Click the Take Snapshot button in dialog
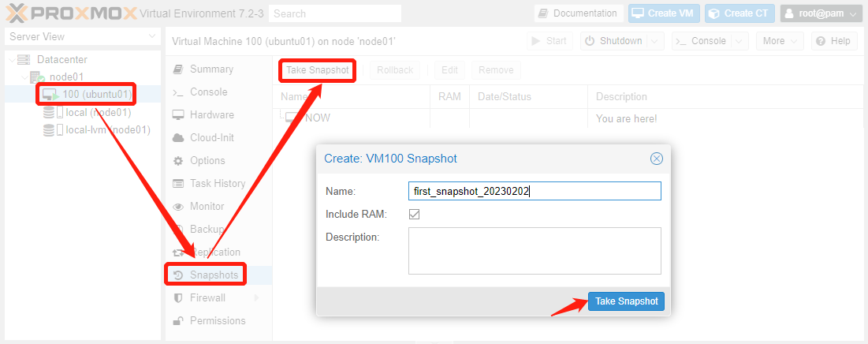Viewport: 868px width, 344px height. tap(626, 301)
